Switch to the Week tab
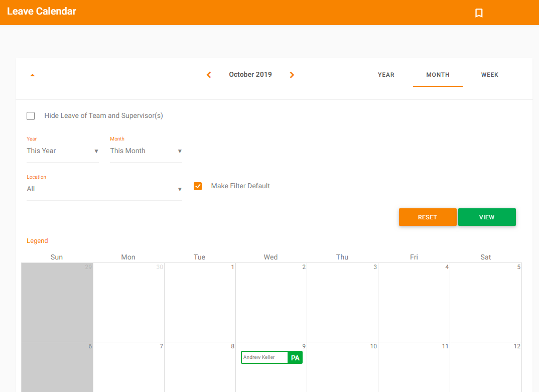 point(489,75)
